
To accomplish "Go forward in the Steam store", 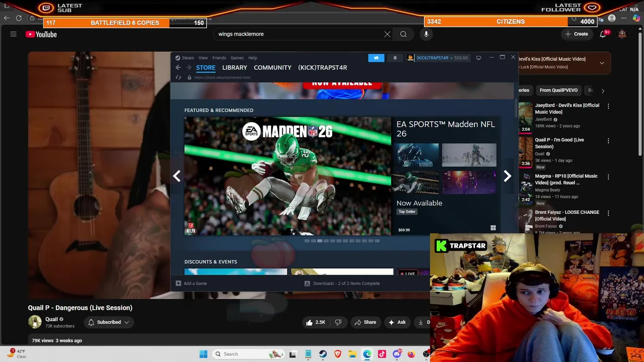I will click(189, 67).
